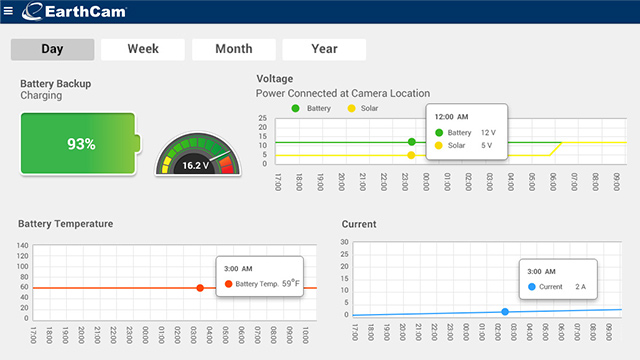The image size is (640, 360).
Task: Switch to the Month tab
Action: click(x=234, y=49)
